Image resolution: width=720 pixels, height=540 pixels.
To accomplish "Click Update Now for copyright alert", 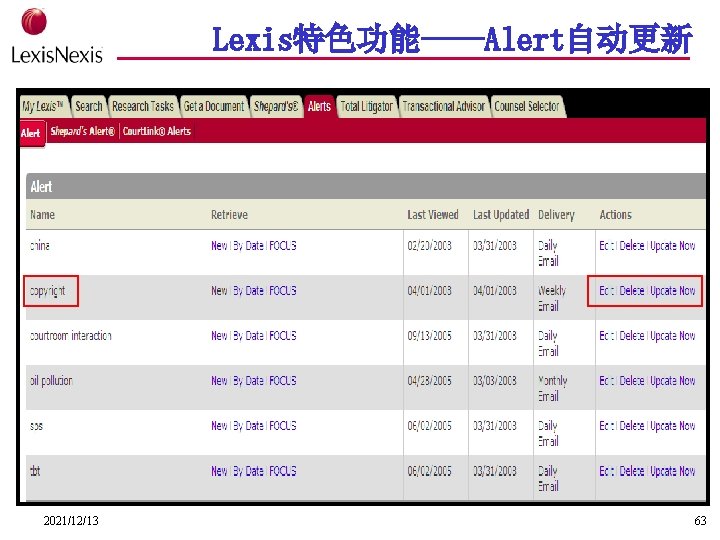I will 673,291.
